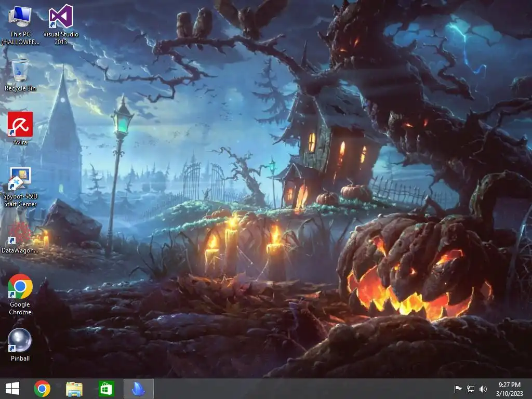The height and width of the screenshot is (399, 532).
Task: Open File Explorer from the taskbar
Action: (x=74, y=389)
